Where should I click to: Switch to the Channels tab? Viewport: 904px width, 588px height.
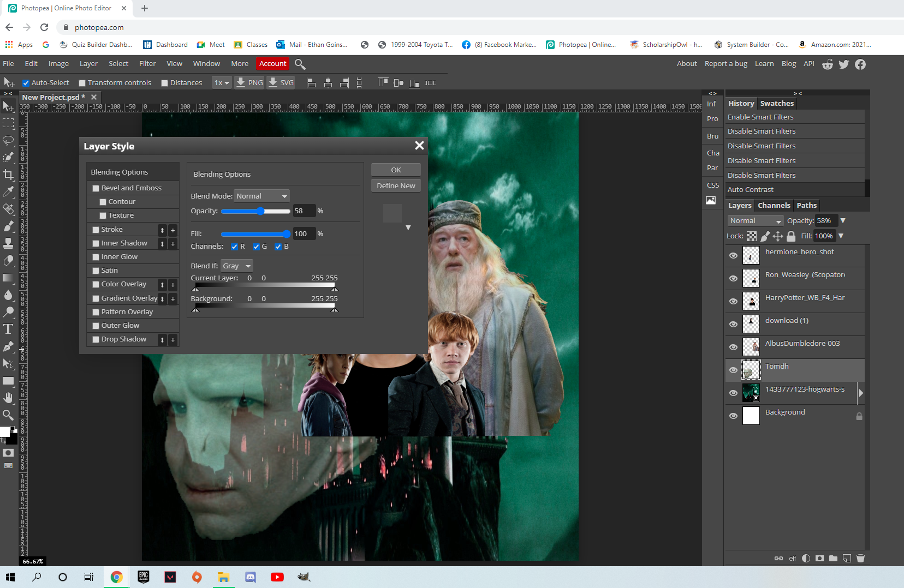[774, 206]
